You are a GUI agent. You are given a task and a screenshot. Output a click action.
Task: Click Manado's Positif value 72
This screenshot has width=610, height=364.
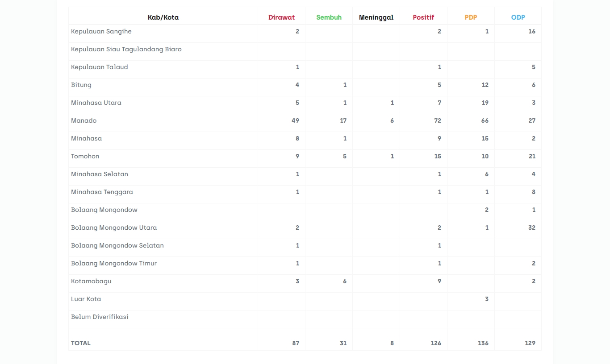pyautogui.click(x=438, y=120)
